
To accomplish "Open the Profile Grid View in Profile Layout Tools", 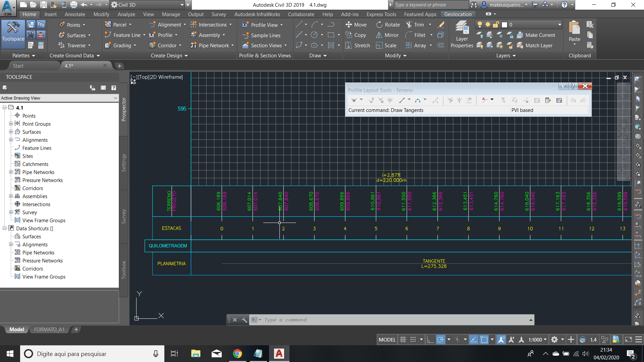I will click(x=559, y=100).
